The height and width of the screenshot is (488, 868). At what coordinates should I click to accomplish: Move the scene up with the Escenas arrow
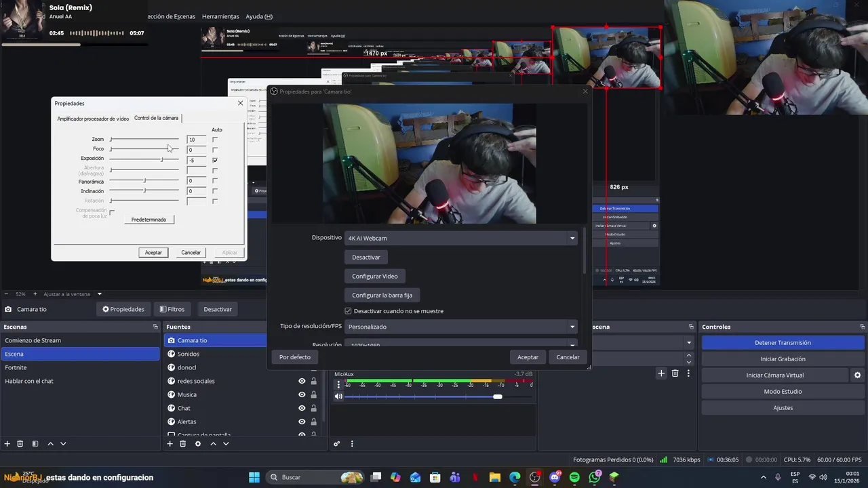tap(50, 444)
